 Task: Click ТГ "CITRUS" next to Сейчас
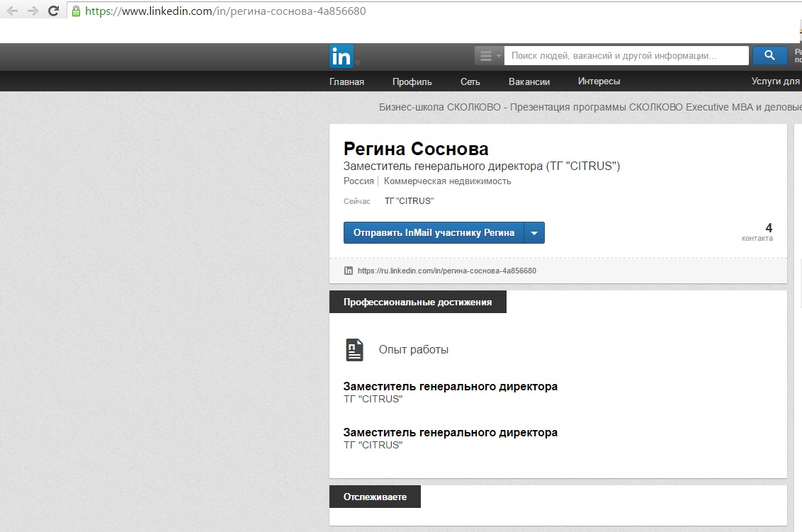click(x=410, y=201)
